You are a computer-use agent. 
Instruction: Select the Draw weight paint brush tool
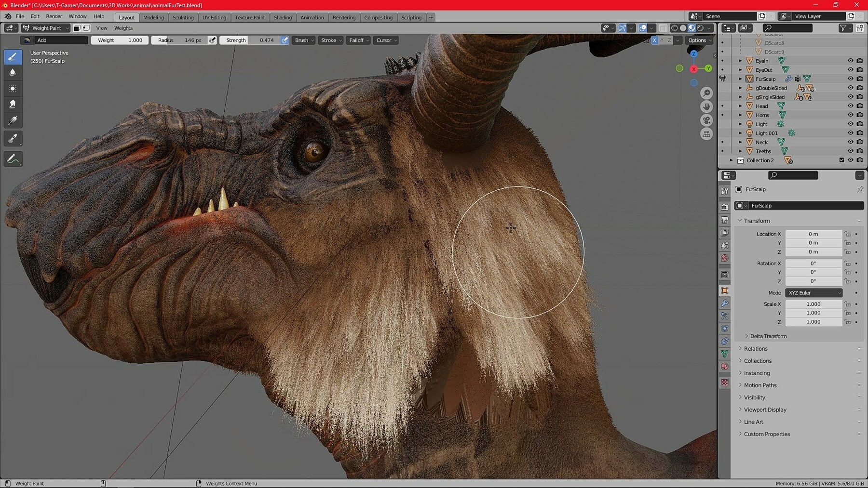pyautogui.click(x=13, y=57)
